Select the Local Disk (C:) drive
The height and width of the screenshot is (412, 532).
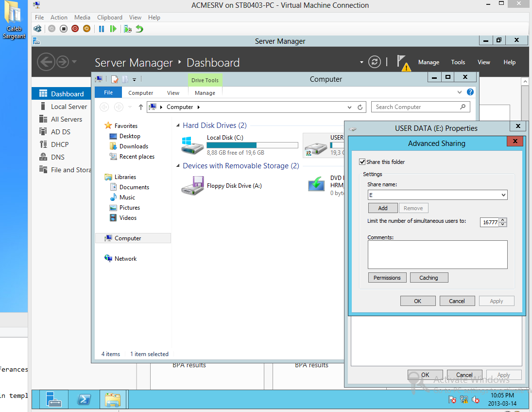(240, 144)
